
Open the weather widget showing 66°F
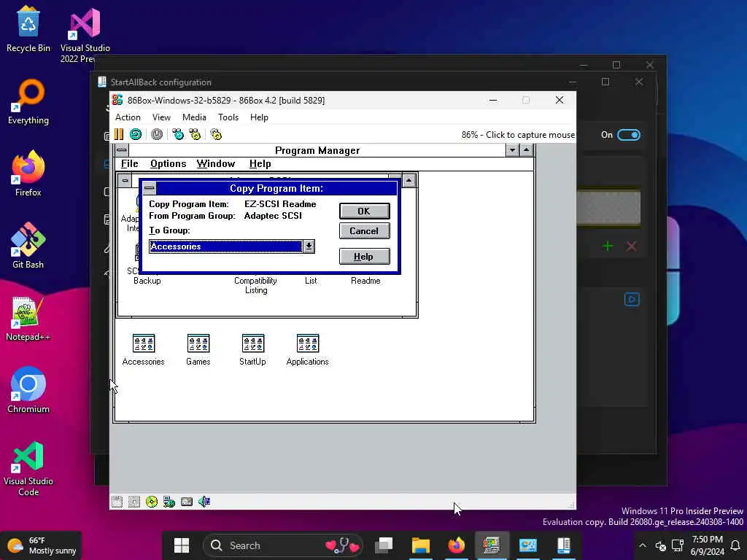coord(42,545)
